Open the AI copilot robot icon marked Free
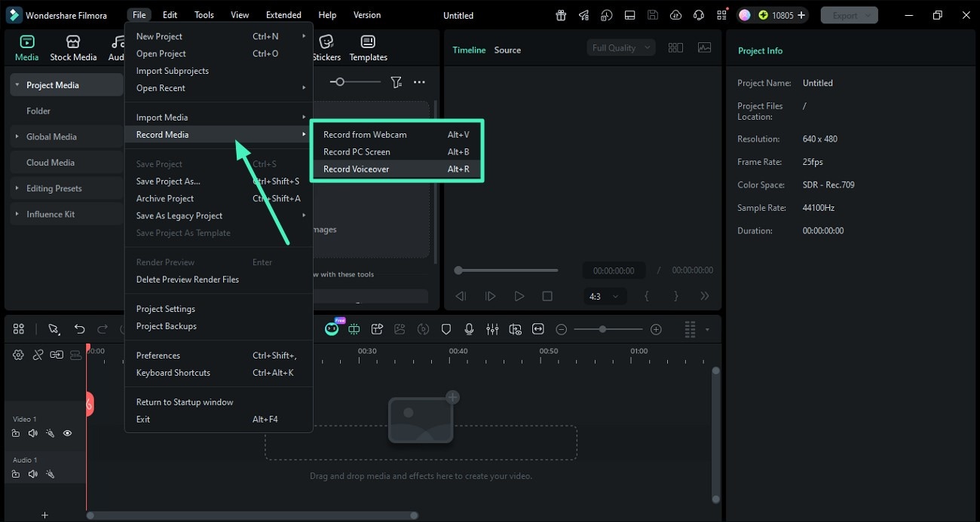The image size is (980, 522). [332, 328]
